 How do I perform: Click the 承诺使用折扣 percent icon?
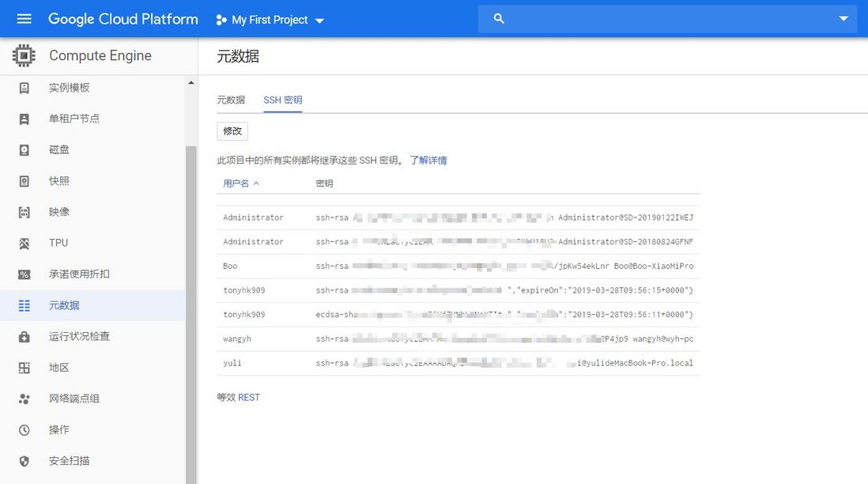click(25, 274)
